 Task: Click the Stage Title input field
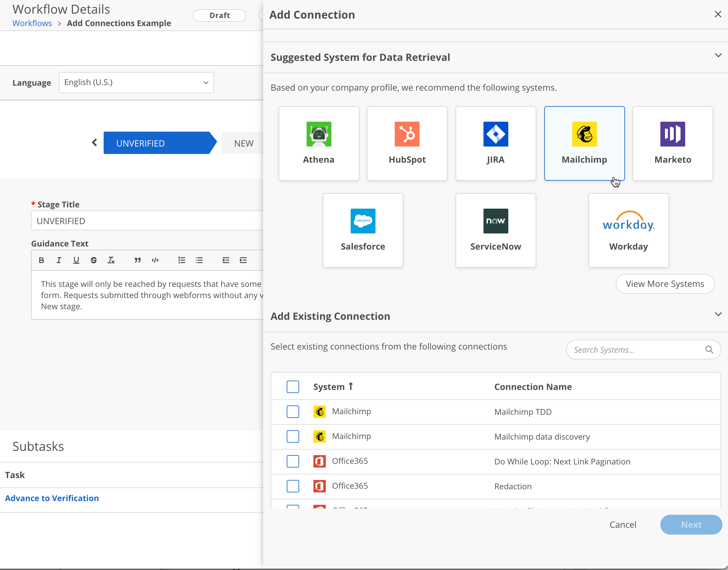click(147, 221)
